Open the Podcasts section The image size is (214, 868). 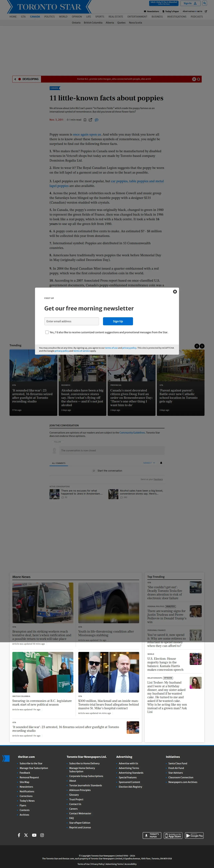[x=197, y=17]
